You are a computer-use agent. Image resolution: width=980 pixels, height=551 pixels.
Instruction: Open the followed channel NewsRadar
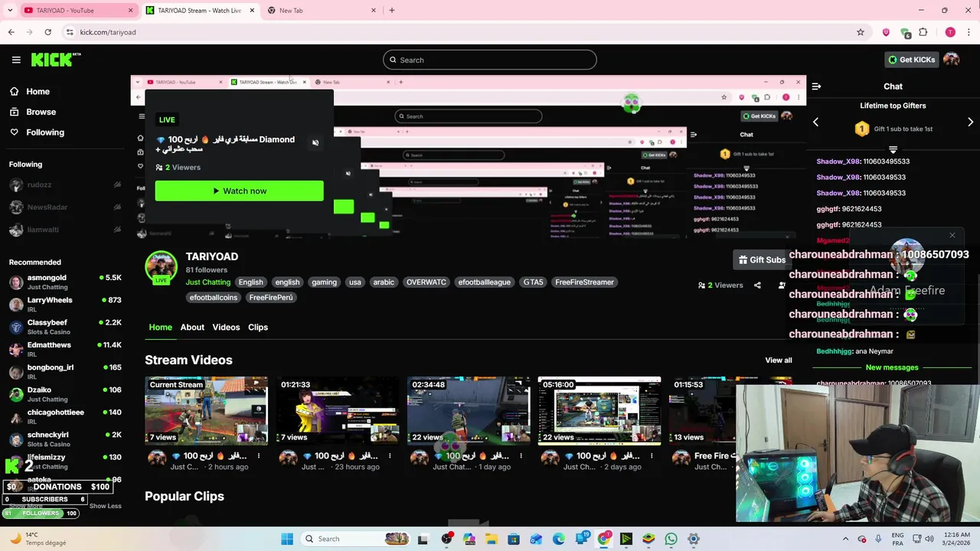point(65,207)
